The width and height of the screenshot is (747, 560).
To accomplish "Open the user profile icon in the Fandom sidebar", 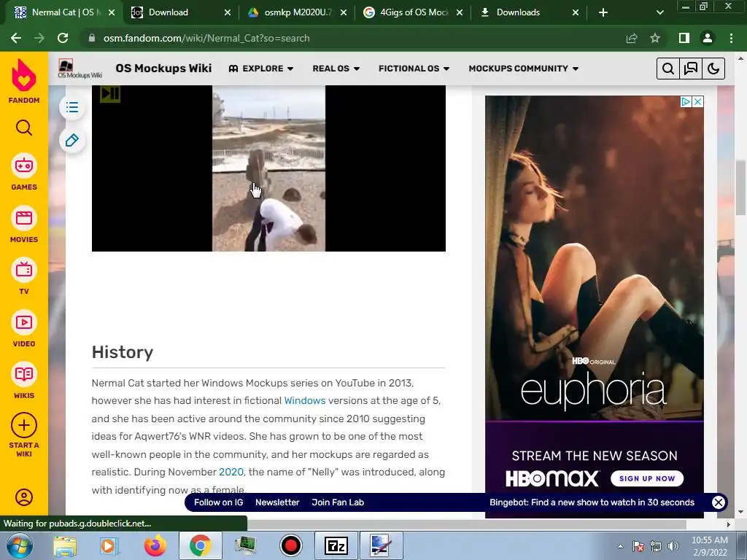I will pos(24,497).
